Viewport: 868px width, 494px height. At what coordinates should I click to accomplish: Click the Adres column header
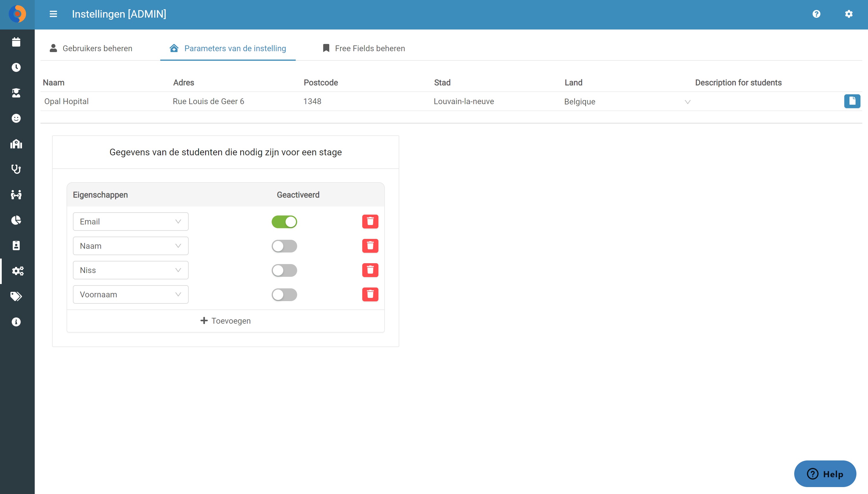click(x=183, y=83)
